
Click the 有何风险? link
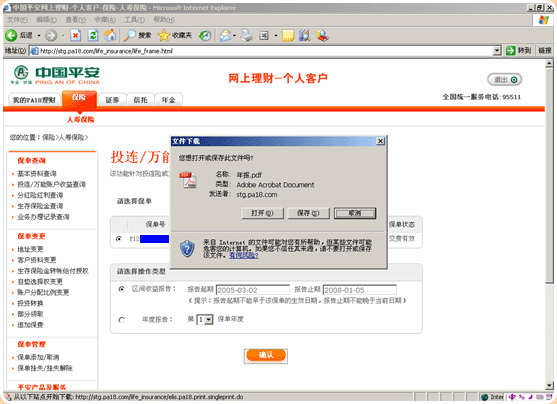pyautogui.click(x=244, y=255)
